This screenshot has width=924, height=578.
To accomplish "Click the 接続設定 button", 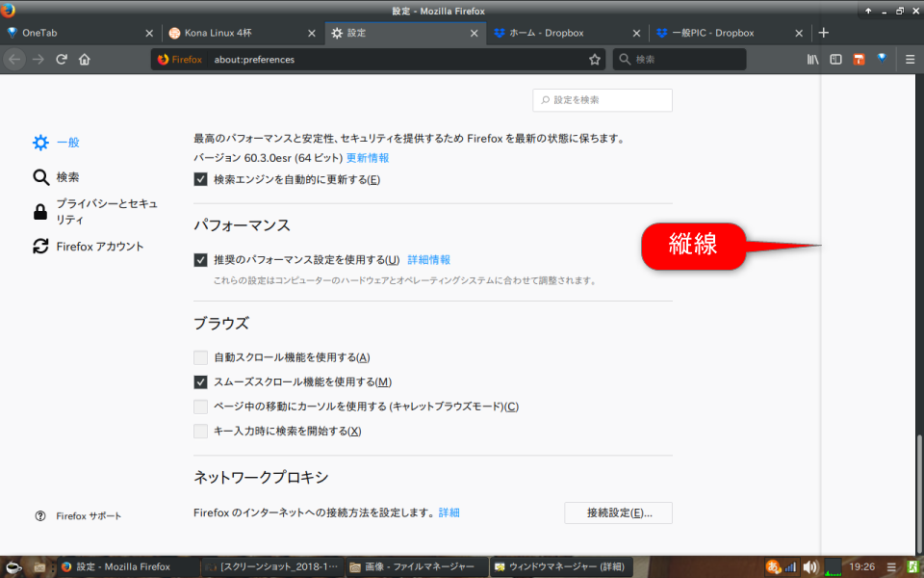I will pos(618,513).
